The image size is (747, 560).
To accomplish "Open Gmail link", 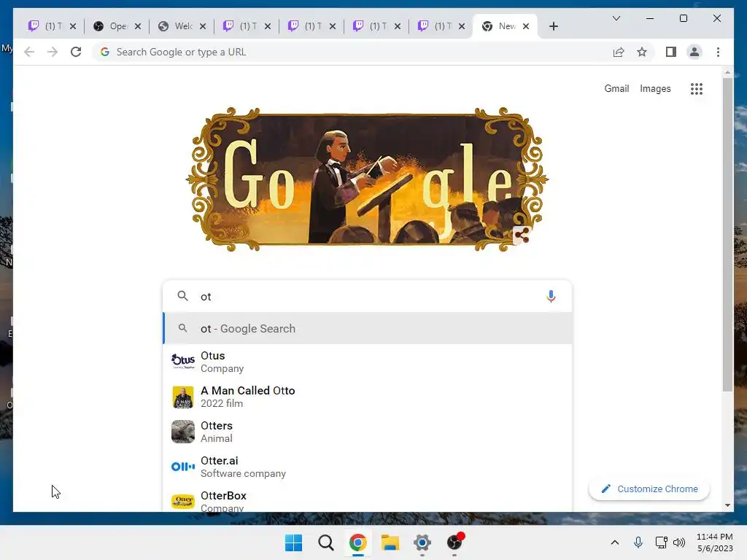I will (616, 88).
